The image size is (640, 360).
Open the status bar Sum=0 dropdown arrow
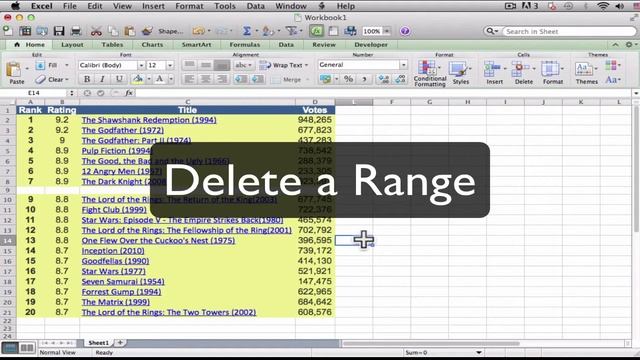(479, 352)
